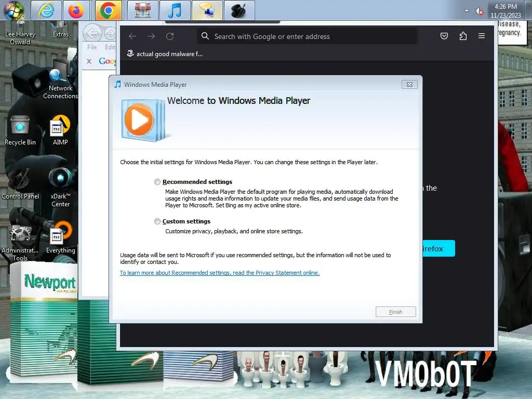This screenshot has height=399, width=532.
Task: Launch the Everything desktop shortcut
Action: tap(60, 237)
